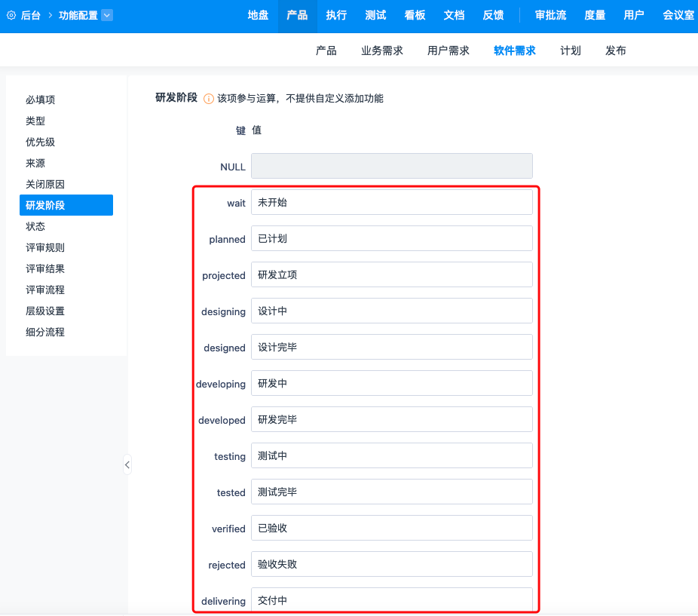698x616 pixels.
Task: Open the 地盘 top menu
Action: [259, 15]
